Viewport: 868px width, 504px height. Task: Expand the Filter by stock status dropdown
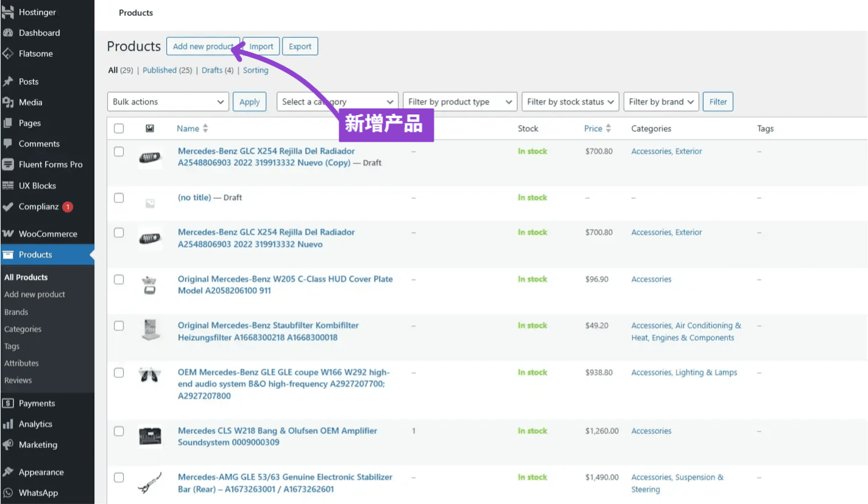570,102
